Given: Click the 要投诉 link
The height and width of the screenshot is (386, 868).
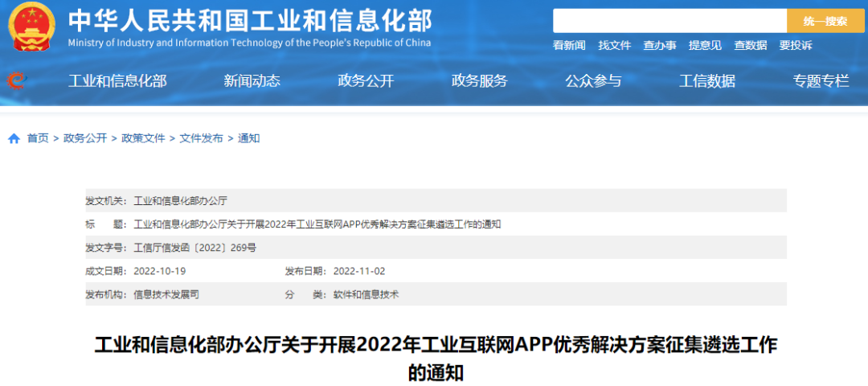Looking at the screenshot, I should [796, 46].
